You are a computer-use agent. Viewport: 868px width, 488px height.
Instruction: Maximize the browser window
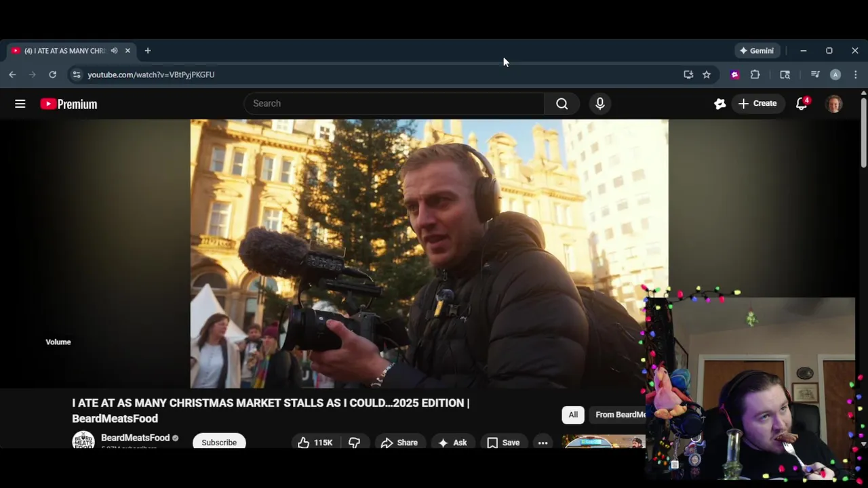pos(829,51)
